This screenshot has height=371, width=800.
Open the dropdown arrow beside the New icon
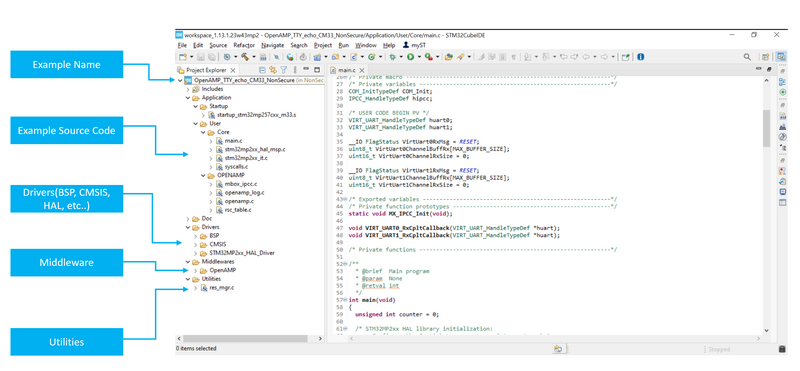(x=192, y=57)
